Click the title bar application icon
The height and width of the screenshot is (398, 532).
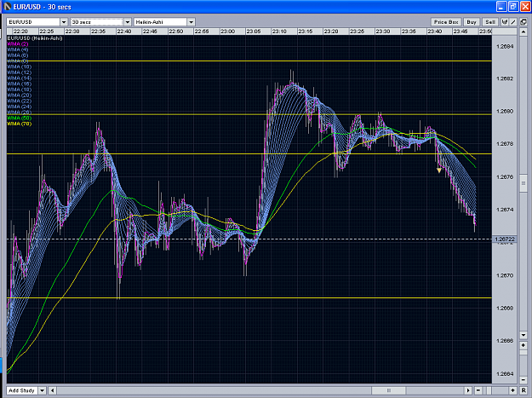click(x=8, y=7)
